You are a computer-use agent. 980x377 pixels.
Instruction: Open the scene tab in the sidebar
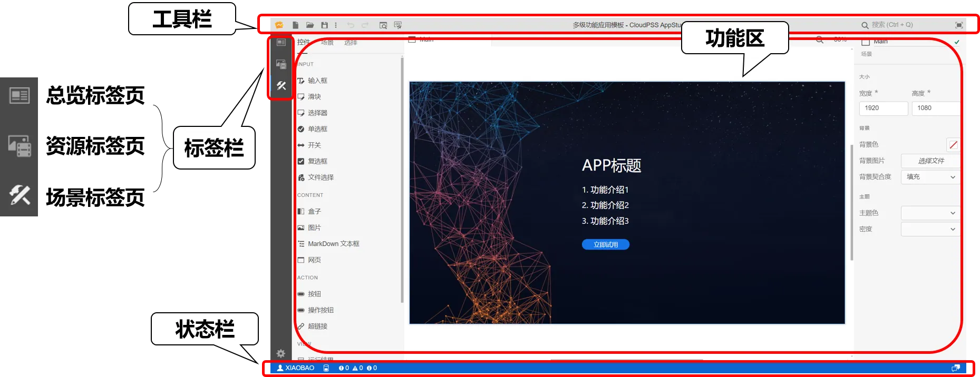click(x=281, y=86)
